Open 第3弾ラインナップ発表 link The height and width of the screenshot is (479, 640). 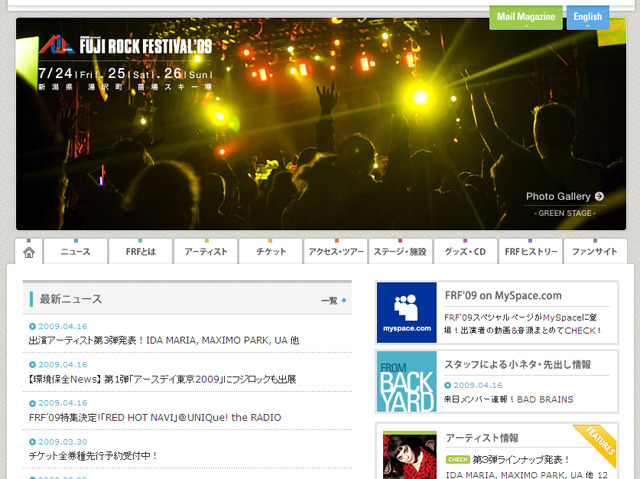521,460
